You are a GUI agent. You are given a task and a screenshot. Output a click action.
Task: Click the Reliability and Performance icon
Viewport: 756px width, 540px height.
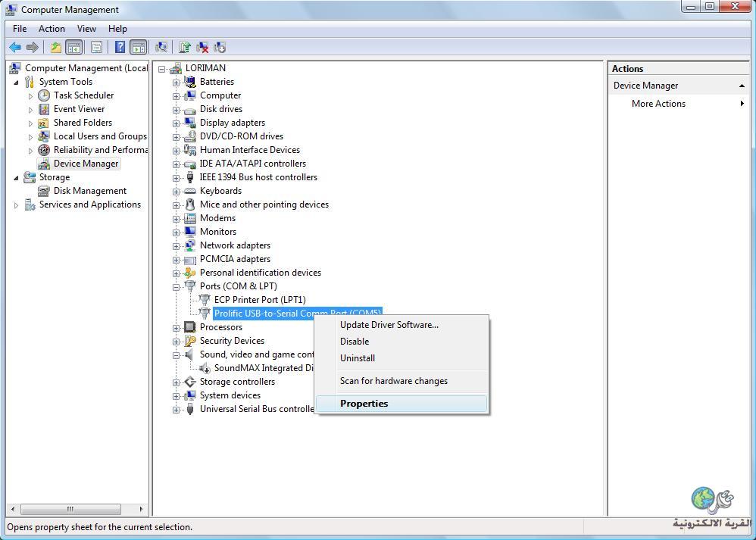pos(44,150)
